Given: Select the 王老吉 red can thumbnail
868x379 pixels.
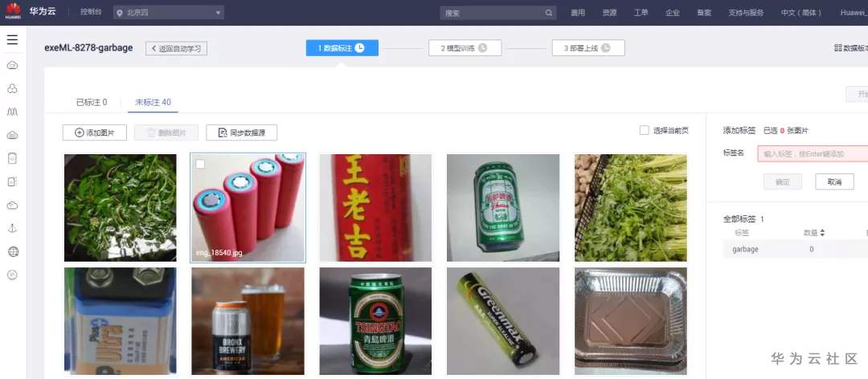Looking at the screenshot, I should 375,207.
